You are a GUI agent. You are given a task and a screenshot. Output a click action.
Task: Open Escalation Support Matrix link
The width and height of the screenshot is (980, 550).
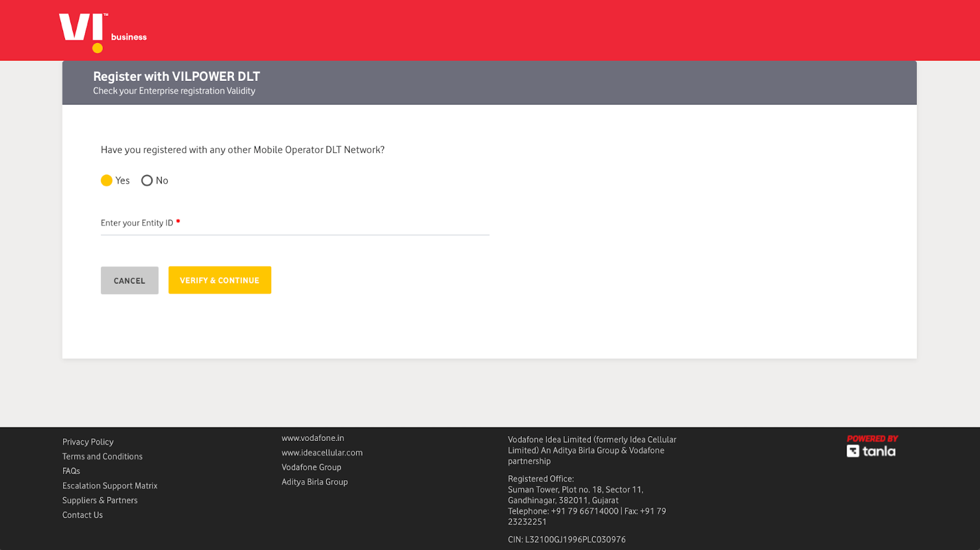coord(110,486)
